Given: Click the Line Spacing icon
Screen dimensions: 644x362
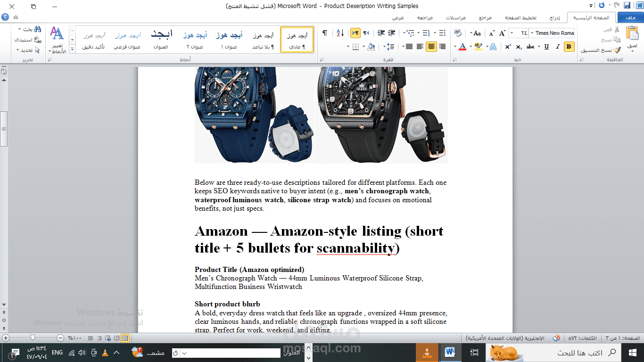Looking at the screenshot, I should click(390, 47).
